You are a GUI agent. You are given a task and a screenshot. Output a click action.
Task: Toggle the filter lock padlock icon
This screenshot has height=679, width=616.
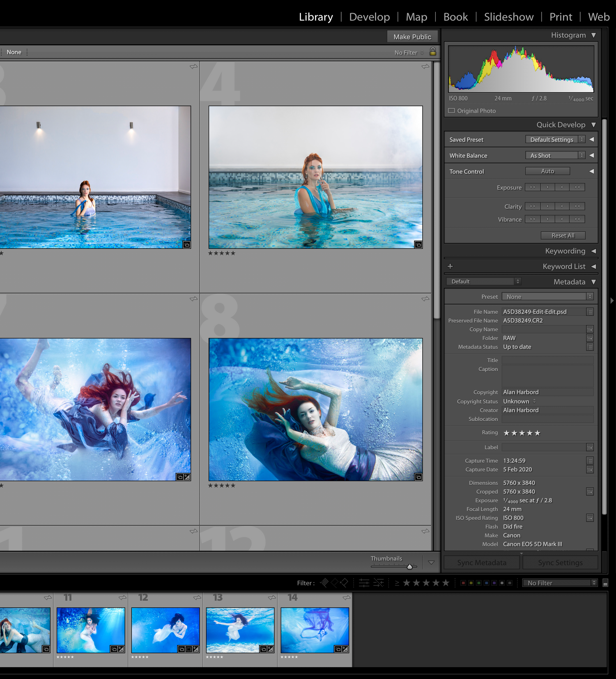pos(433,51)
